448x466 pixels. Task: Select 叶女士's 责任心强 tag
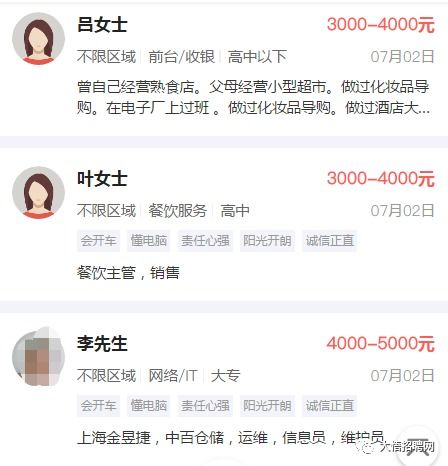pos(205,240)
